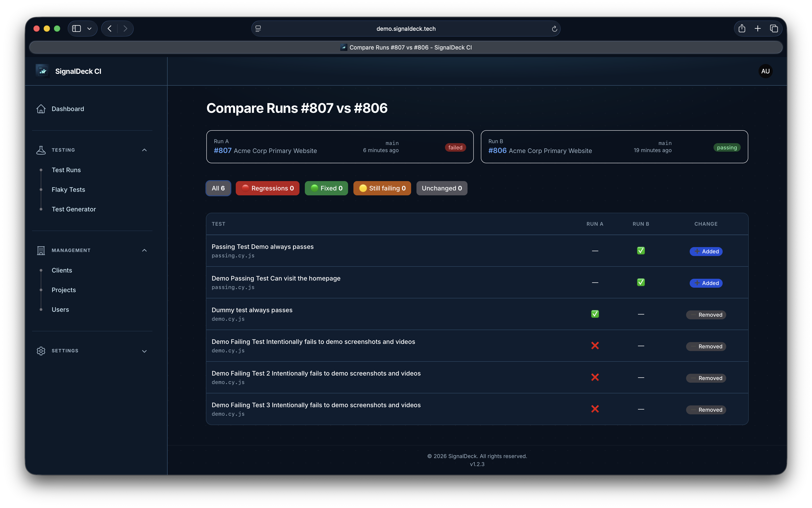Filter by Regressions 0
The width and height of the screenshot is (812, 508).
click(x=267, y=188)
